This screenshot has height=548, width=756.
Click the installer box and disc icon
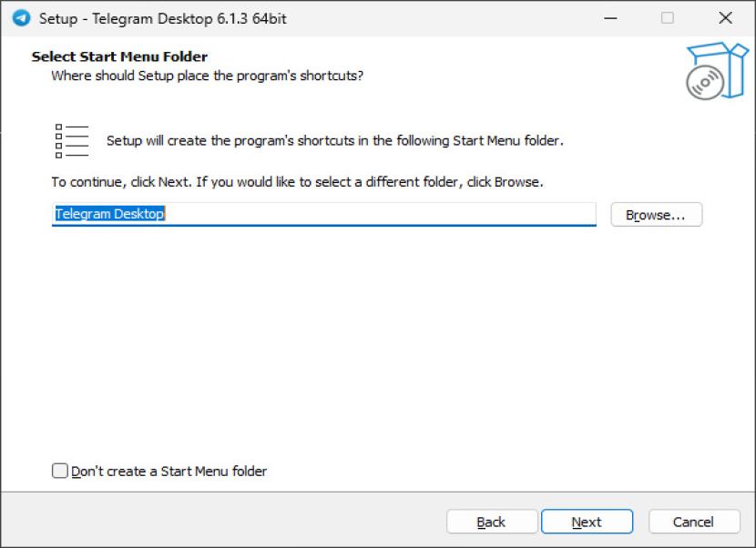coord(715,70)
